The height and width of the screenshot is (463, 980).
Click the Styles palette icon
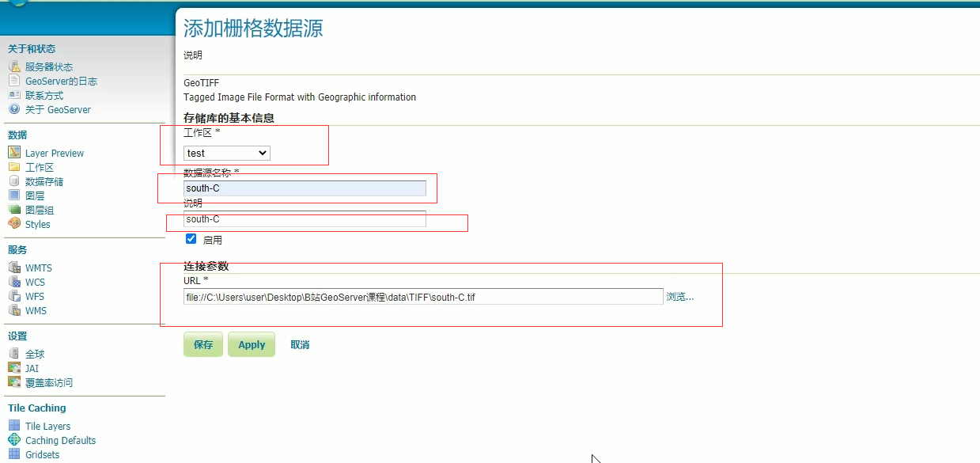(x=14, y=224)
